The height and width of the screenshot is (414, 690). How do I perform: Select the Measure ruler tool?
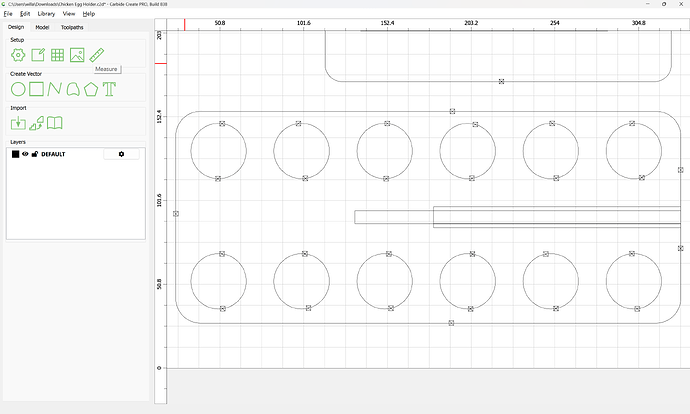coord(97,55)
